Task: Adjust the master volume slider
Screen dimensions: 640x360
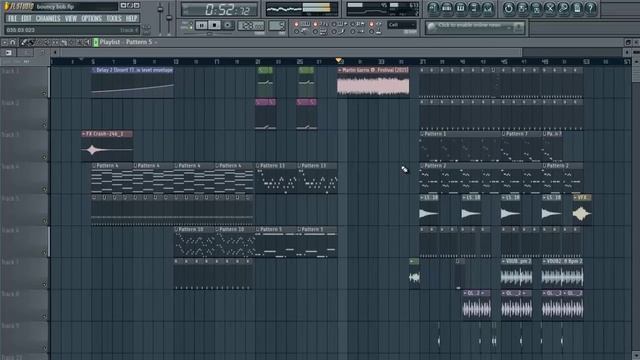Action: tap(160, 18)
